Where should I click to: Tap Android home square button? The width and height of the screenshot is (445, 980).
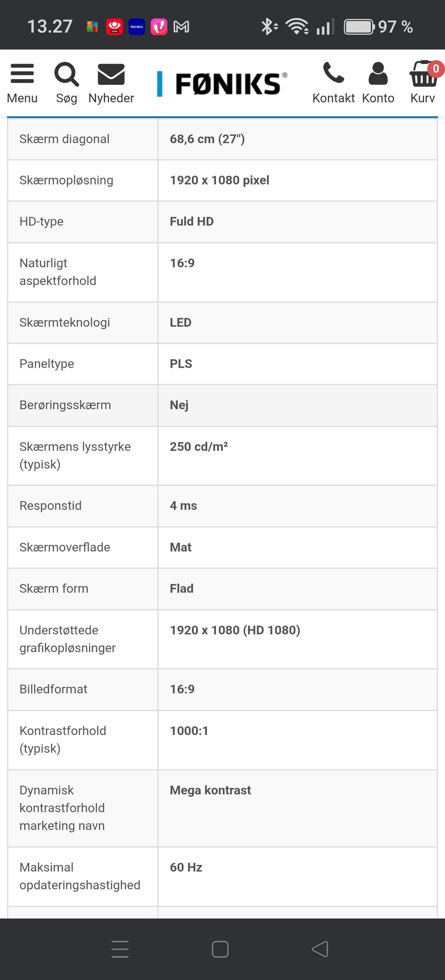click(220, 949)
